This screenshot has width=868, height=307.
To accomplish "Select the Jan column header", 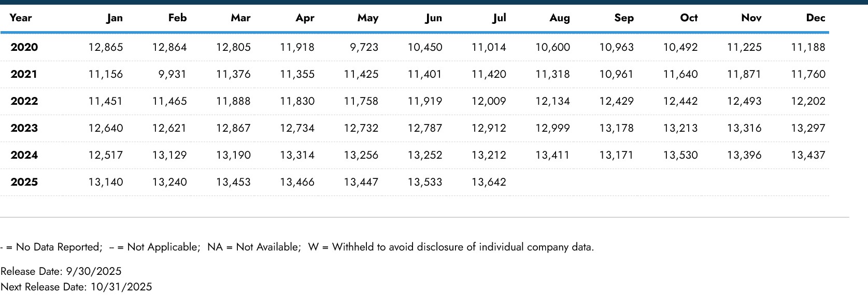I will pos(115,18).
